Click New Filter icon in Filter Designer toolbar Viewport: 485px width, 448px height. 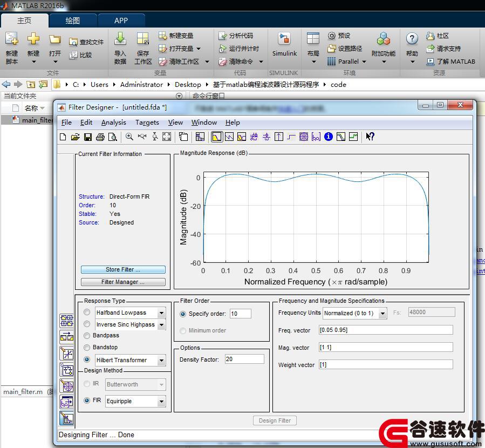pos(63,137)
